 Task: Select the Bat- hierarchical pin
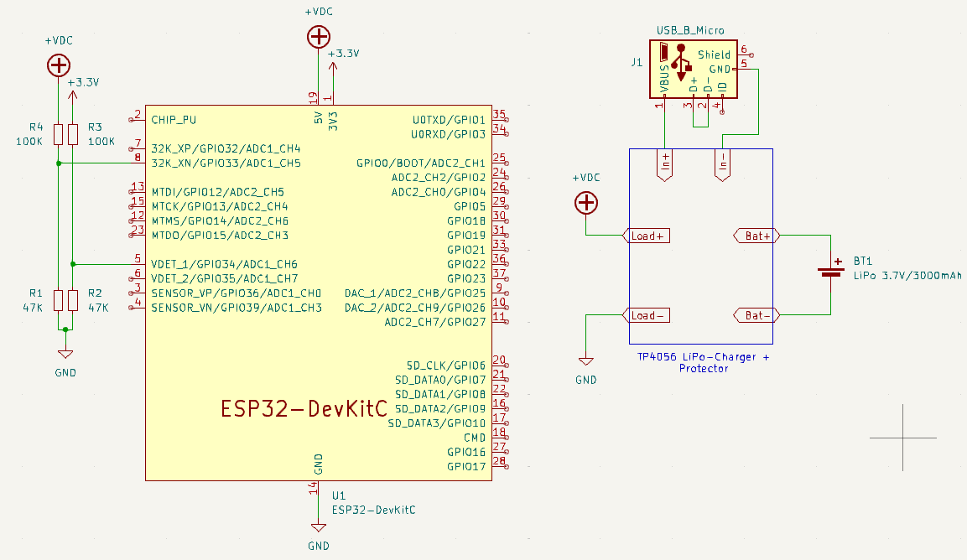point(756,315)
